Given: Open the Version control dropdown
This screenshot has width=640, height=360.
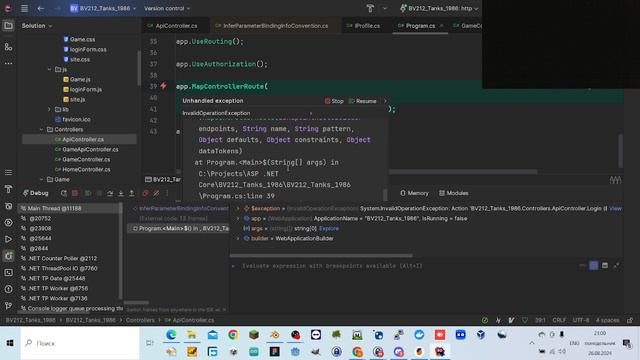Looking at the screenshot, I should pos(167,8).
